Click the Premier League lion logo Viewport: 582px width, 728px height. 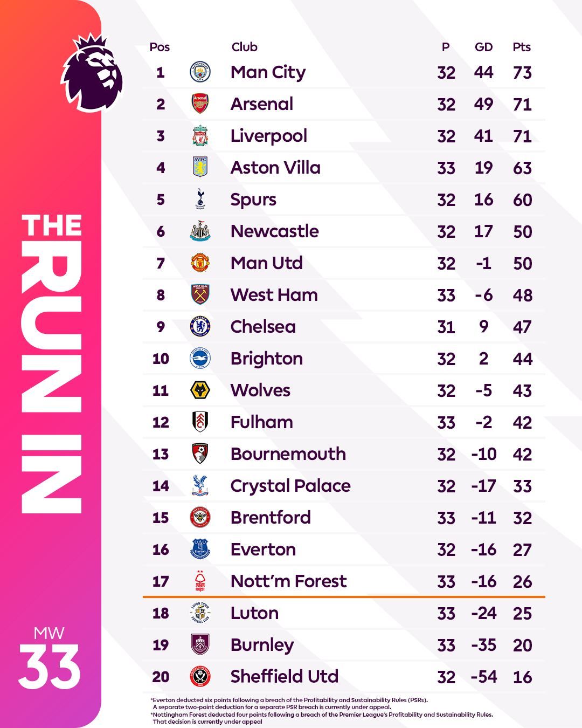[x=92, y=72]
